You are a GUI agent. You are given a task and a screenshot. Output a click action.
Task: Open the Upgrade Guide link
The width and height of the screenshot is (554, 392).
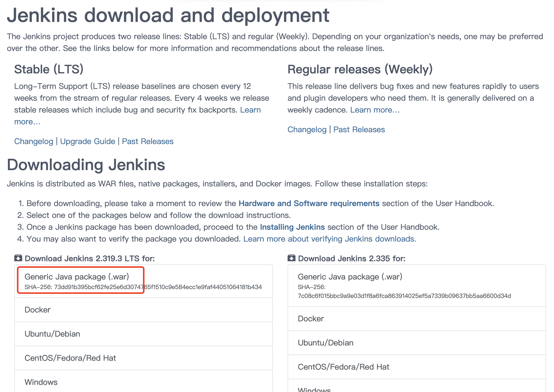[x=88, y=141]
